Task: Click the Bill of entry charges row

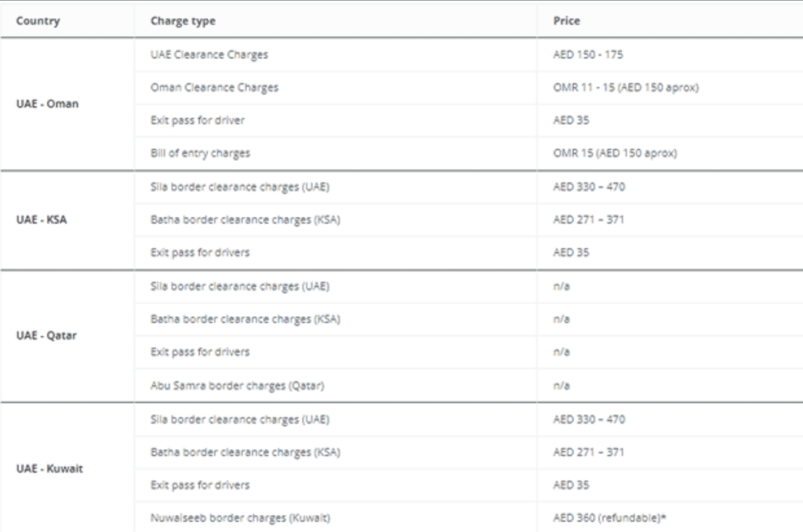Action: [x=469, y=153]
